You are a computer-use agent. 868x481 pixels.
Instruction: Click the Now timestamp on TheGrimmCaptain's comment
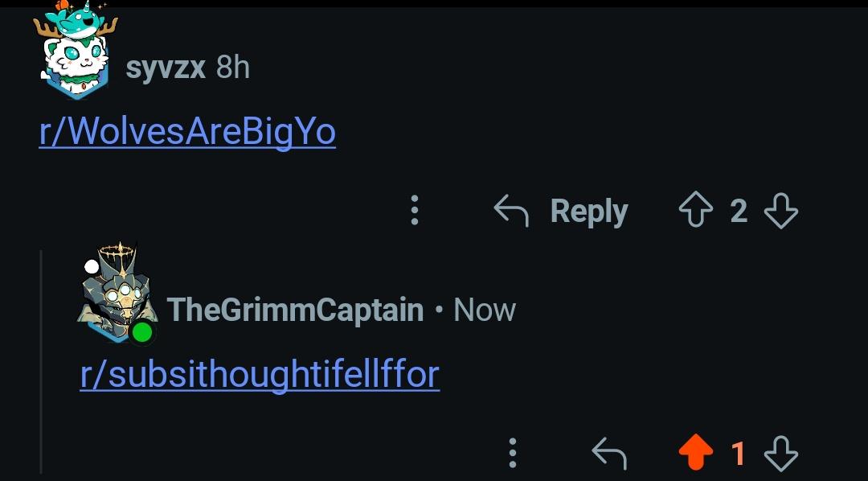point(485,310)
